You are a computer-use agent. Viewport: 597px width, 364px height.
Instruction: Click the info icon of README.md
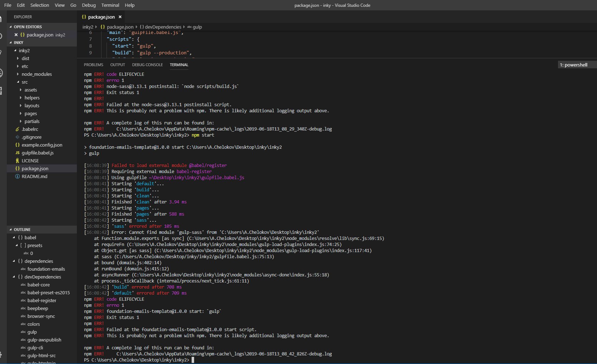18,176
